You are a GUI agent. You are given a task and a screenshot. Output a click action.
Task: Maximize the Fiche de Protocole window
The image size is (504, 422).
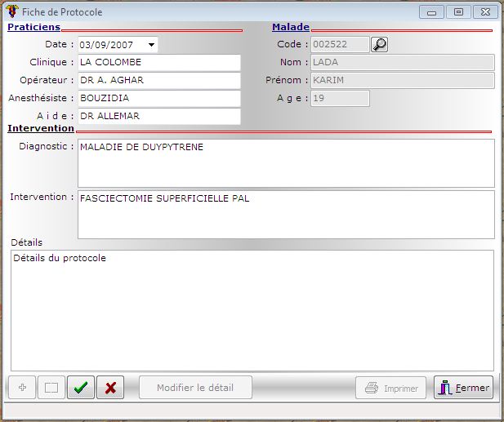[458, 12]
